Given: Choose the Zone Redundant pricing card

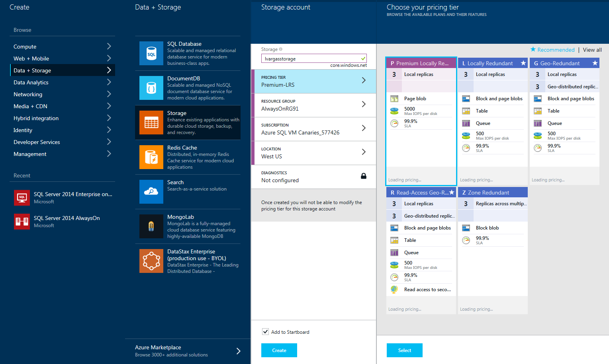Looking at the screenshot, I should [x=492, y=239].
